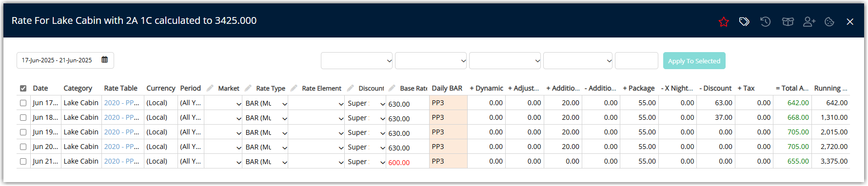Click the Date column header
The width and height of the screenshot is (868, 186).
coord(40,88)
